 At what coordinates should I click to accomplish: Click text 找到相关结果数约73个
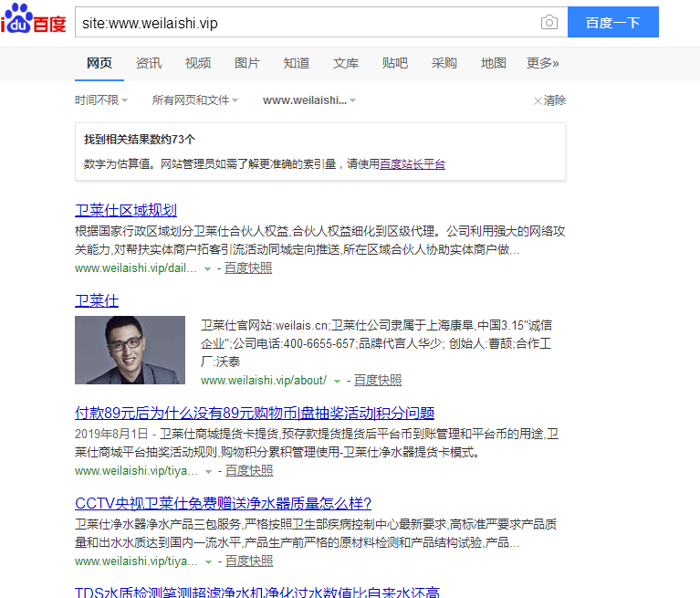click(140, 140)
